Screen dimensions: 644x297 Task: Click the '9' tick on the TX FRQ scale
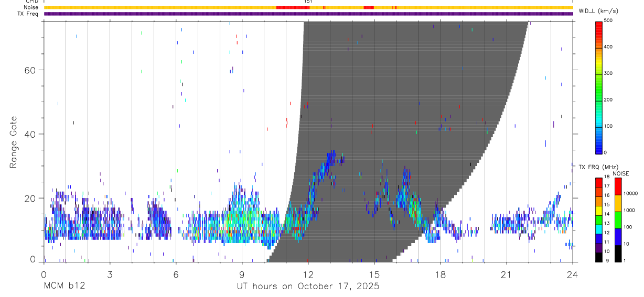pyautogui.click(x=607, y=260)
